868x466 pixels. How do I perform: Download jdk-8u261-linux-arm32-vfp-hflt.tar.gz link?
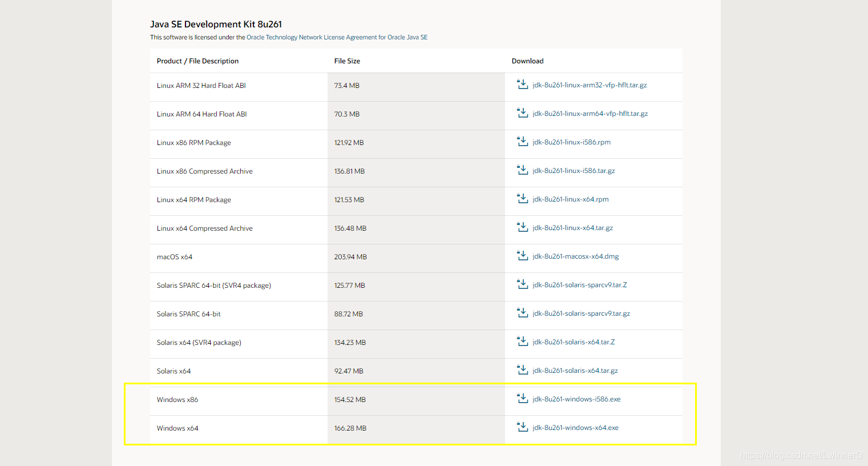[590, 85]
